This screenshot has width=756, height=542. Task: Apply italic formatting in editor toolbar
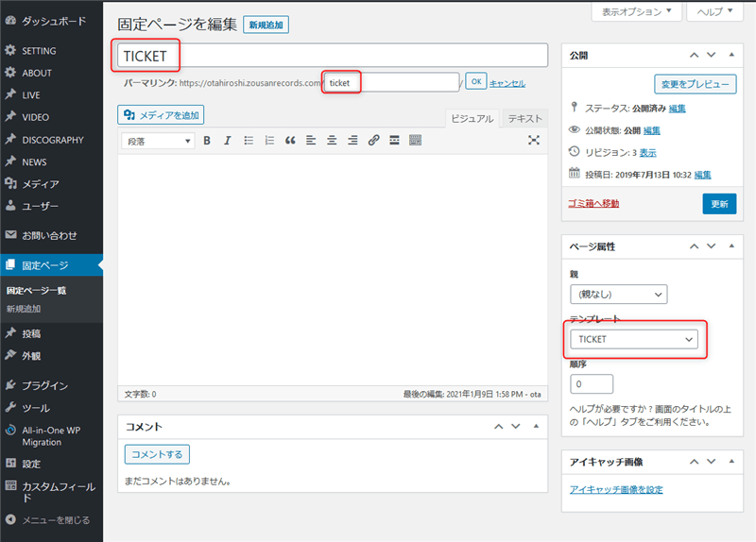[x=227, y=141]
